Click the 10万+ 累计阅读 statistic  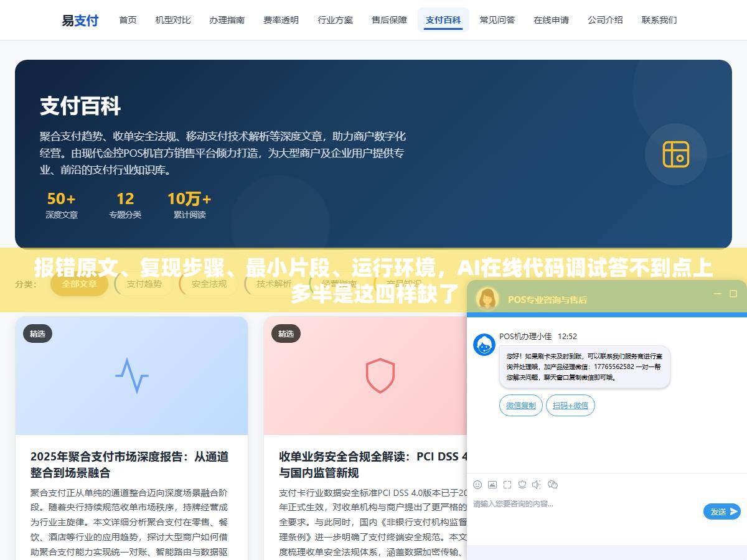[189, 206]
